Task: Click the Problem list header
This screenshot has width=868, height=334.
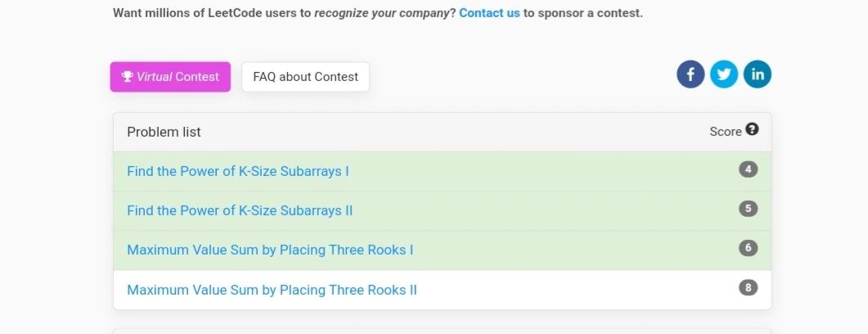Action: (x=164, y=132)
